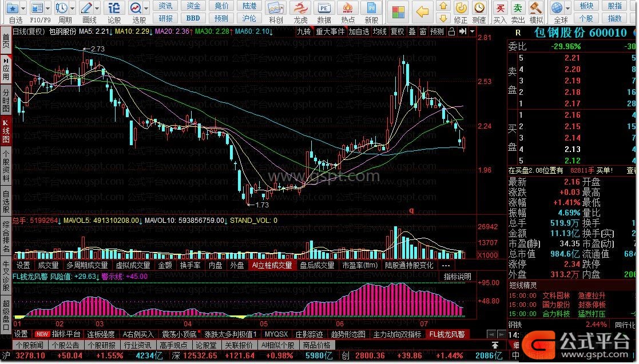
Task: Open the 全球 globe icon
Action: (x=557, y=8)
